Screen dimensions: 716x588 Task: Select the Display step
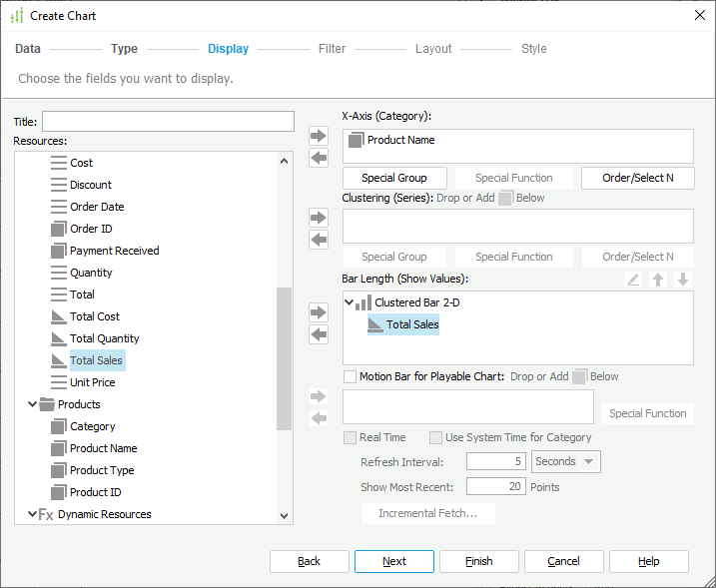[x=229, y=49]
